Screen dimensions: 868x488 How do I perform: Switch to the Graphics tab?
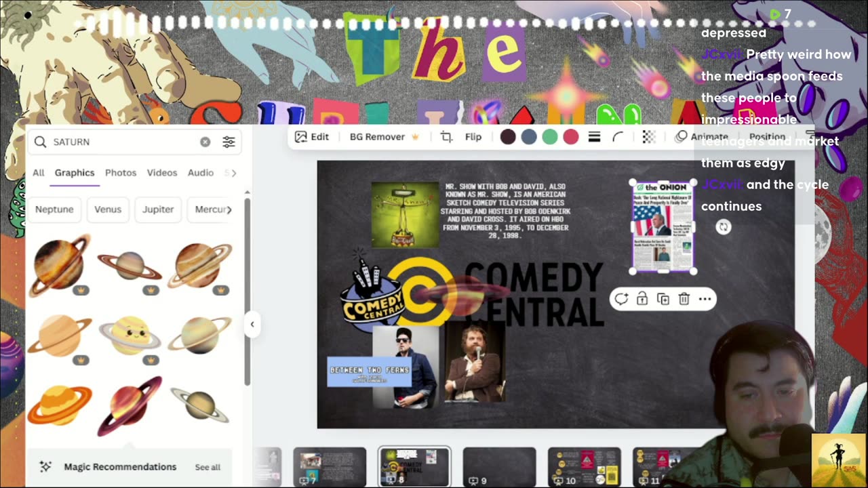[75, 173]
